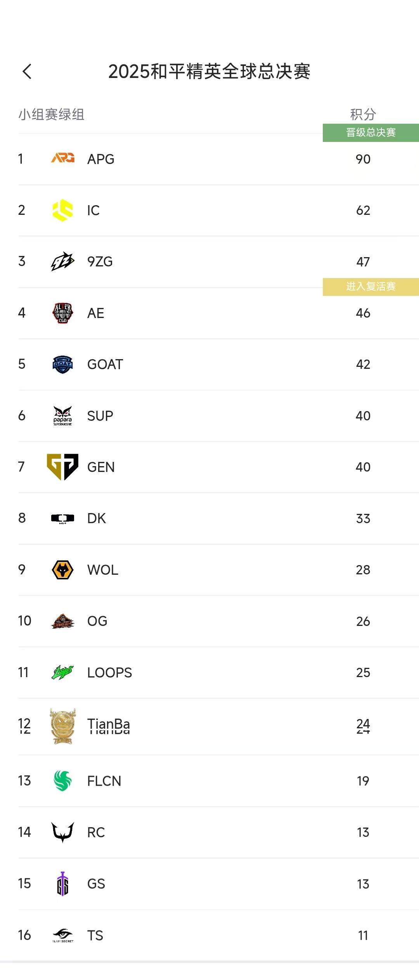This screenshot has height=980, width=419.
Task: Tap the back arrow icon
Action: [x=27, y=71]
